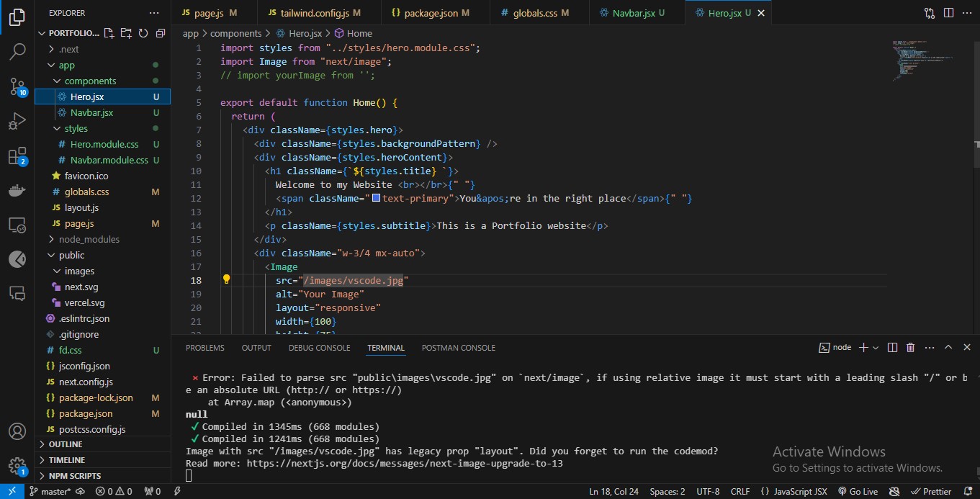Click Go Live in status bar
The image size is (980, 499).
coord(856,491)
